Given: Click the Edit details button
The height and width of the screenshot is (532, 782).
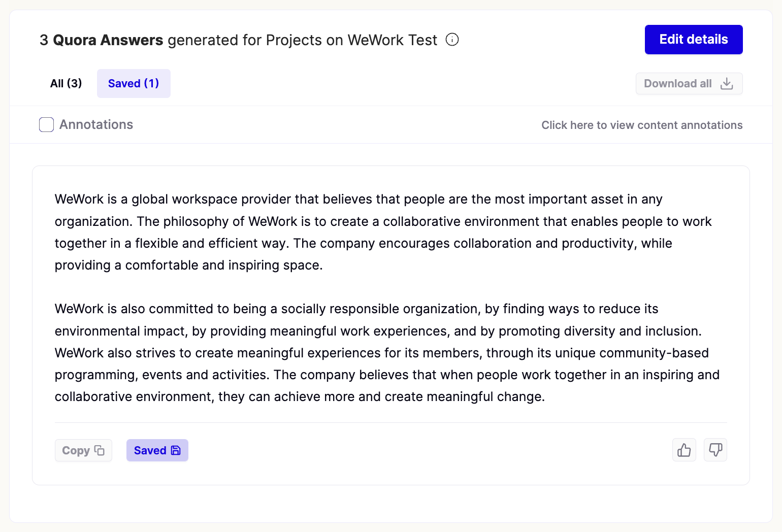Looking at the screenshot, I should point(694,39).
